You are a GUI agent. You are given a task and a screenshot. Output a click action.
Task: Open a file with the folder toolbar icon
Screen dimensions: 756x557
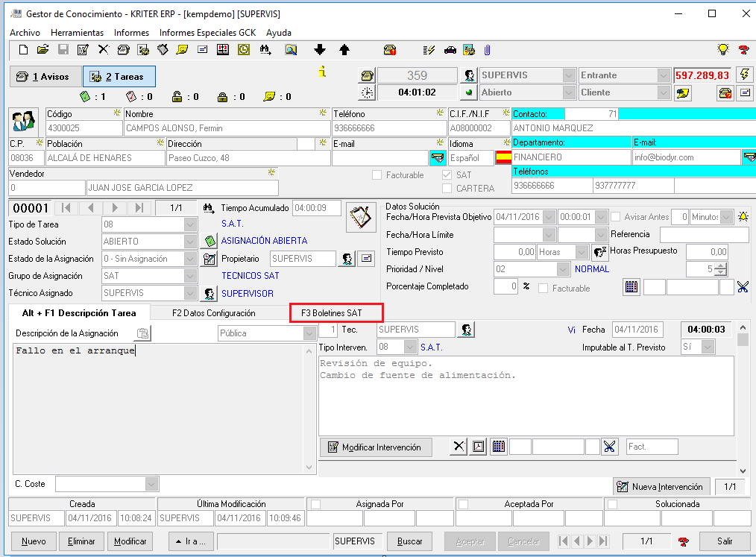pos(43,50)
